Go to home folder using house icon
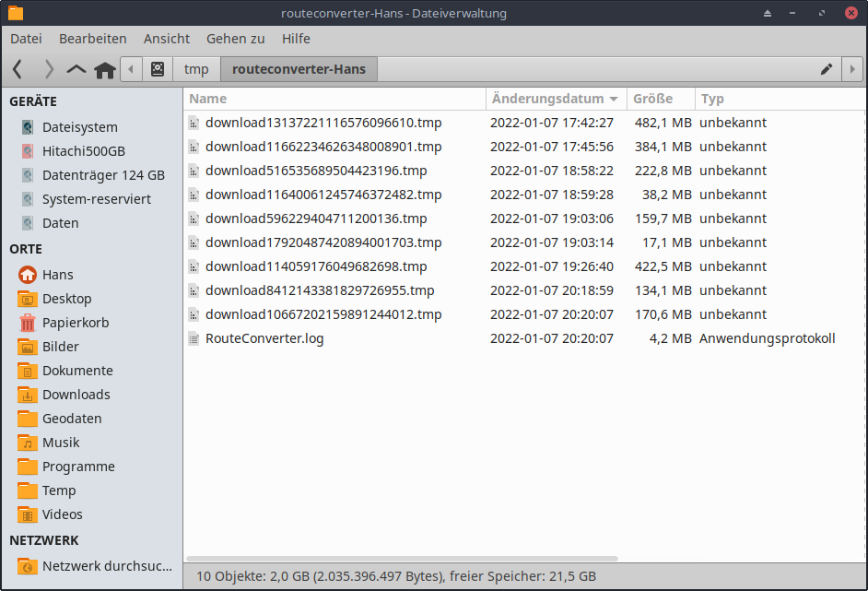The image size is (868, 591). click(x=105, y=70)
